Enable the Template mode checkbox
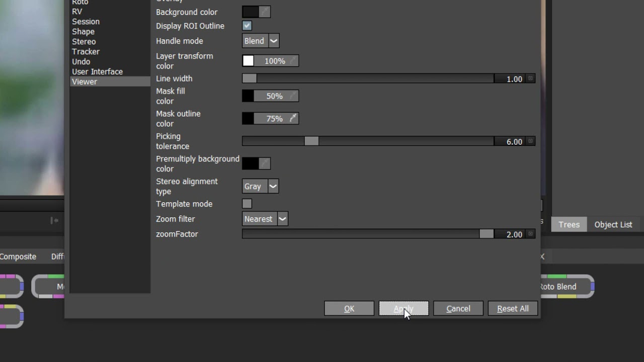This screenshot has height=362, width=644. (247, 204)
